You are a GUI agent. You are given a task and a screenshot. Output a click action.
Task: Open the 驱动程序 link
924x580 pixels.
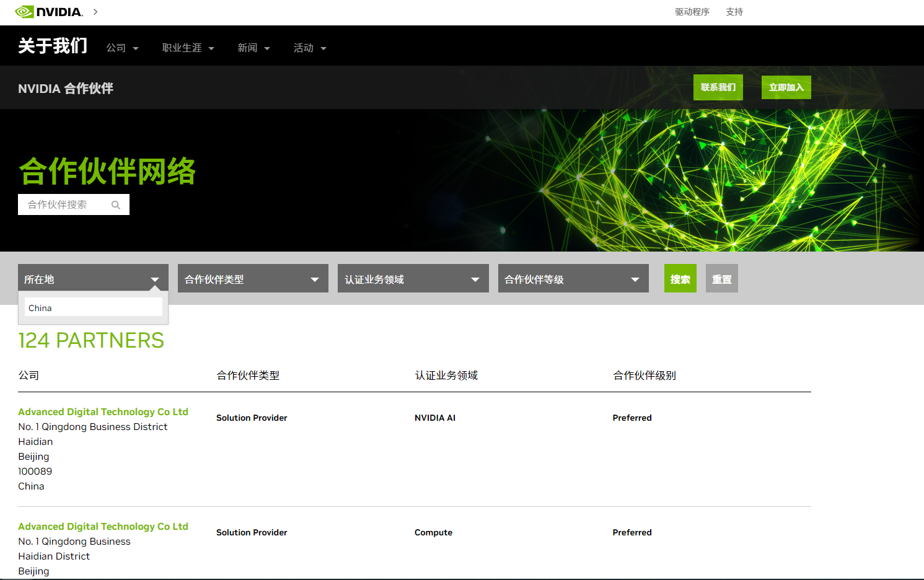[692, 12]
